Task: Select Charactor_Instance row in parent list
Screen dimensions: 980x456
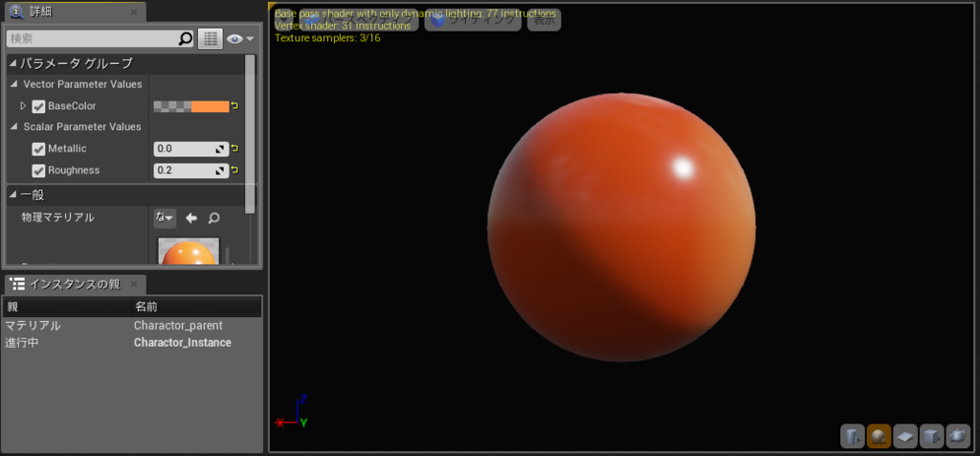Action: tap(131, 343)
